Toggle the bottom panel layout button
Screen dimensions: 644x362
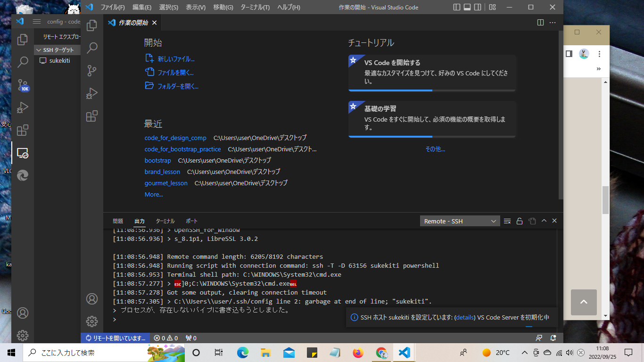click(467, 7)
